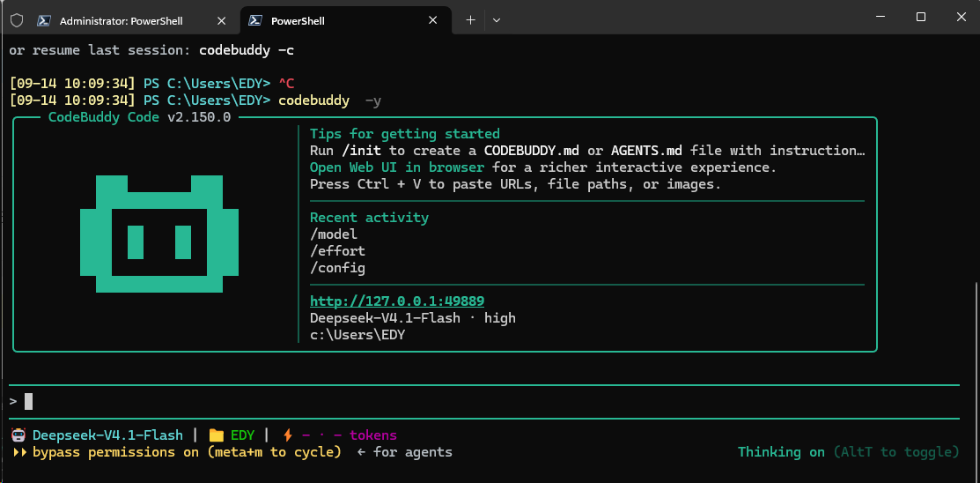Click the shield icon in the title bar
Screen dimensions: 980x483
[17, 20]
